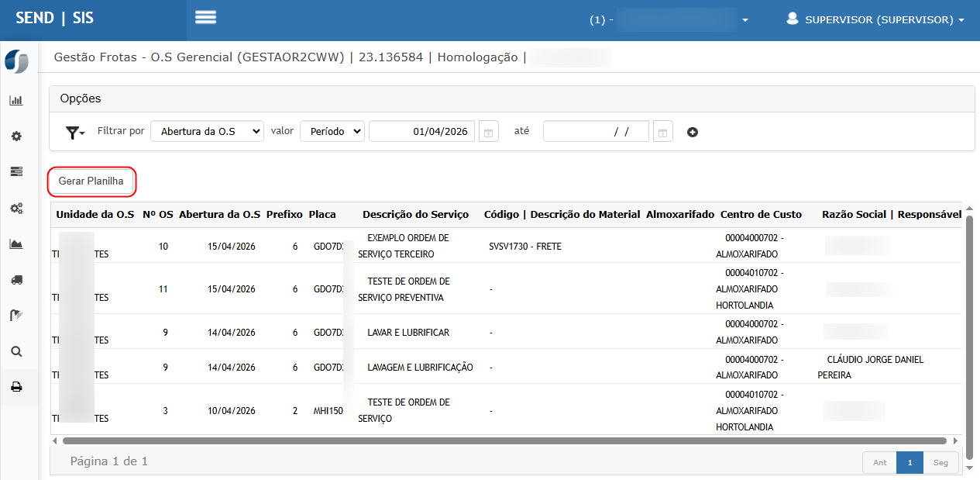Expand the SUPERVISOR user menu
Screen dimensions: 980x480
point(875,19)
